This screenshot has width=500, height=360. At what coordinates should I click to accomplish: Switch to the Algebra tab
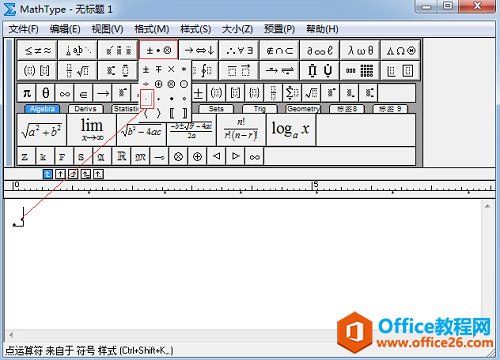[42, 109]
